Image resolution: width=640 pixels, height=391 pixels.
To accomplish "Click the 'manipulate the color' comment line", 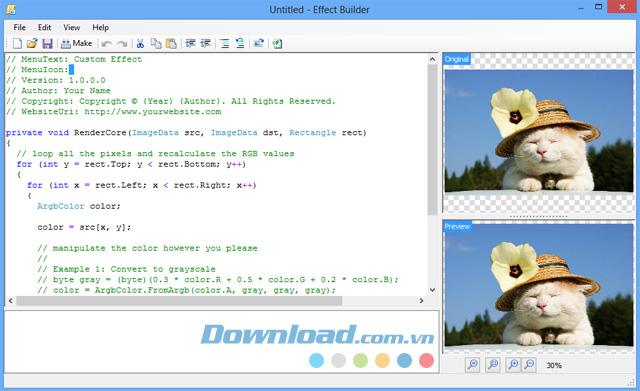I will (x=147, y=248).
